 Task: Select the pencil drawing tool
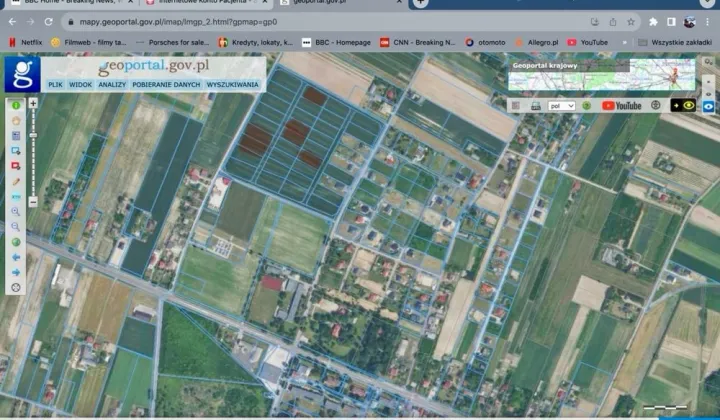(16, 182)
